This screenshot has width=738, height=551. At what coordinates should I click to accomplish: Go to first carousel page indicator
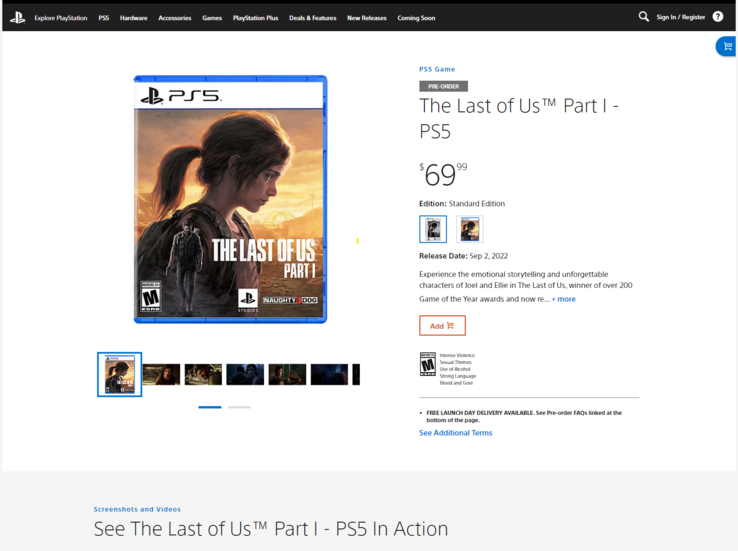(210, 407)
